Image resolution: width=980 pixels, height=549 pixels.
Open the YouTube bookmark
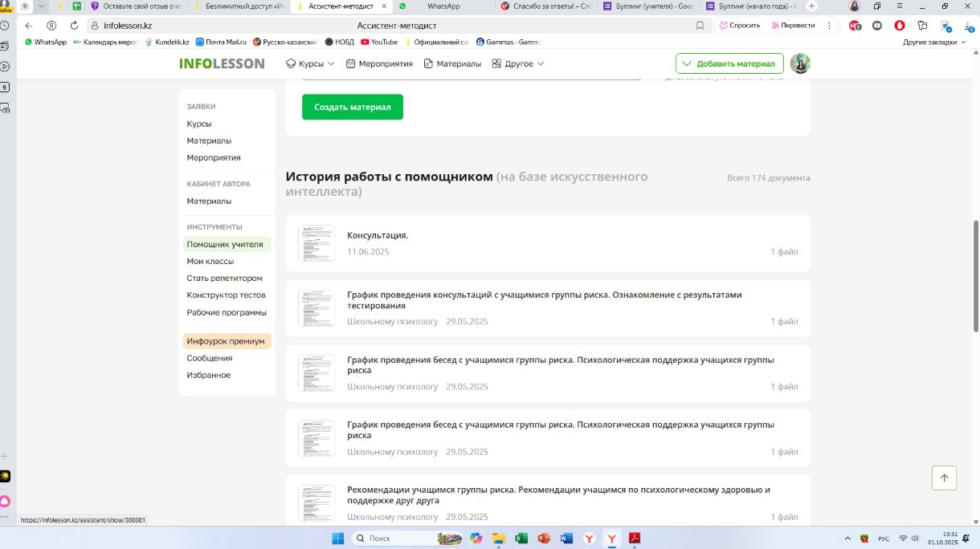[379, 42]
